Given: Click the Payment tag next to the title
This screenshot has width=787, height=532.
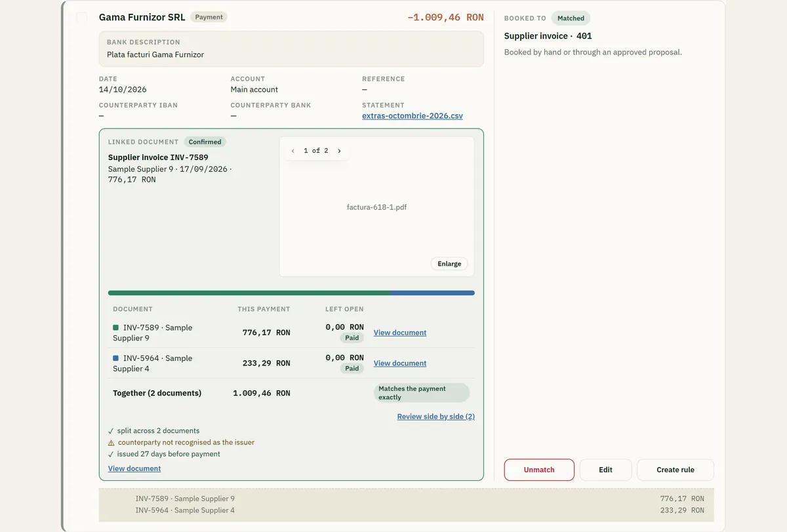Looking at the screenshot, I should 209,17.
